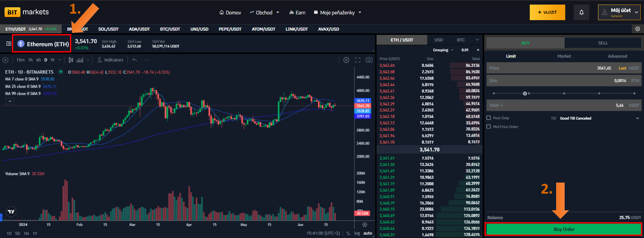Open ticker bar settings gear
The width and height of the screenshot is (644, 238).
637,29
